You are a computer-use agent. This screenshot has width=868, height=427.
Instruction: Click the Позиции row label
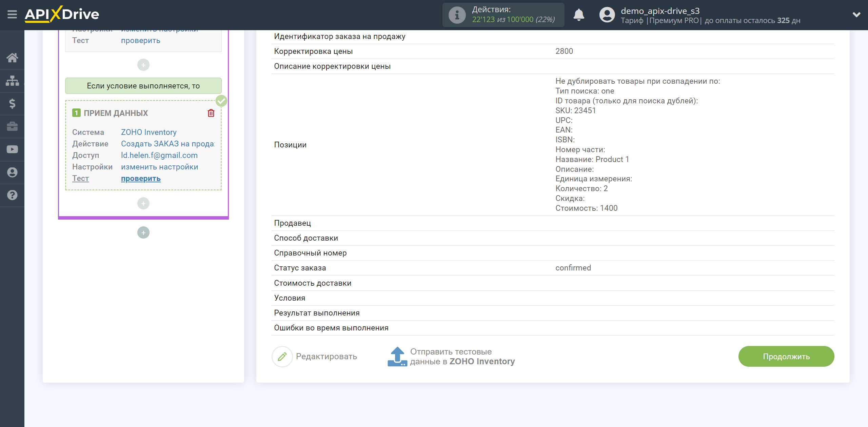click(290, 145)
